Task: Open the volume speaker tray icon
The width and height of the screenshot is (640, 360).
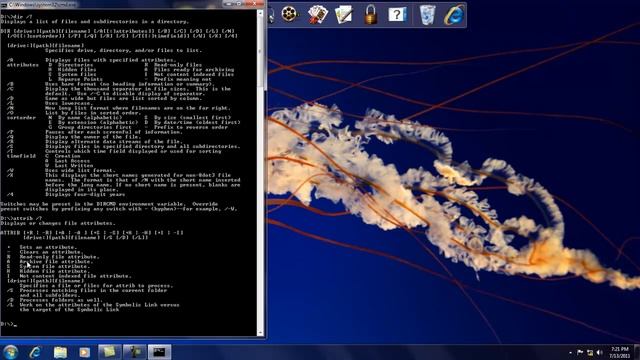Action: [x=600, y=352]
